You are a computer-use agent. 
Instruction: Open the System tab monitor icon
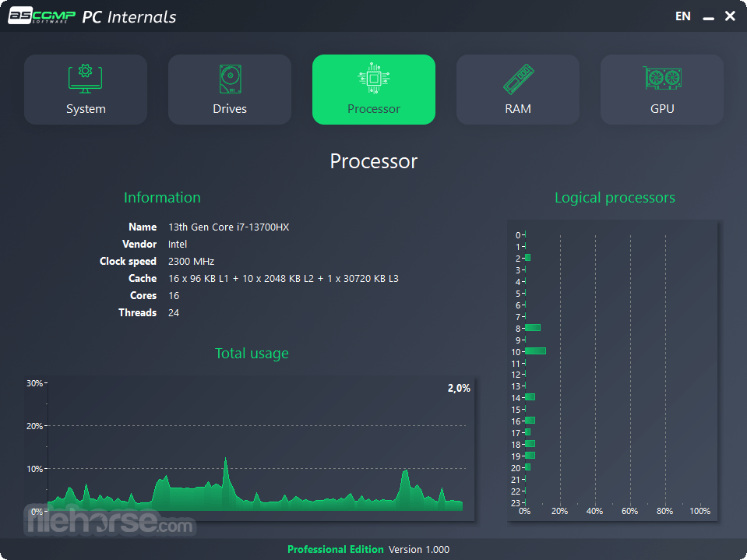(85, 79)
